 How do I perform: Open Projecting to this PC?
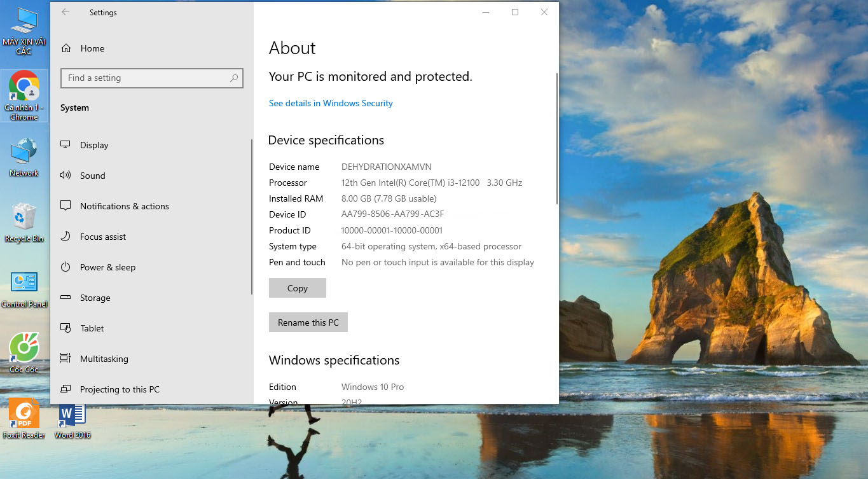(x=120, y=389)
